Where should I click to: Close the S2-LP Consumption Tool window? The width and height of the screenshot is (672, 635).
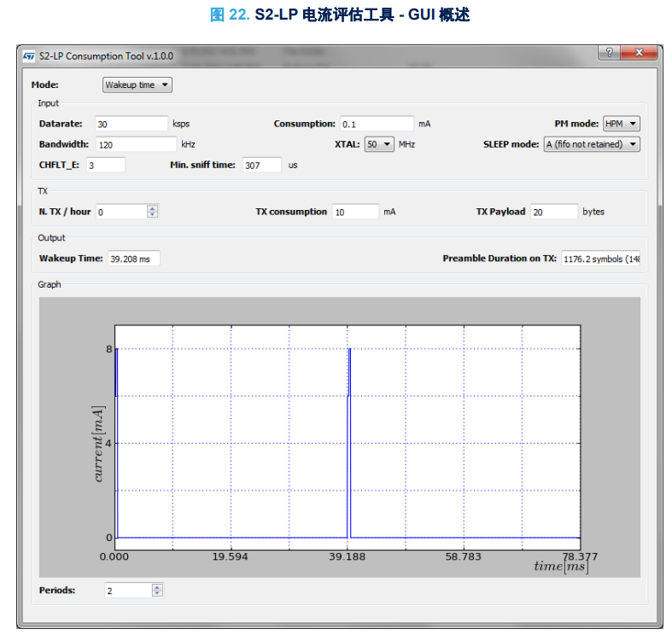639,53
